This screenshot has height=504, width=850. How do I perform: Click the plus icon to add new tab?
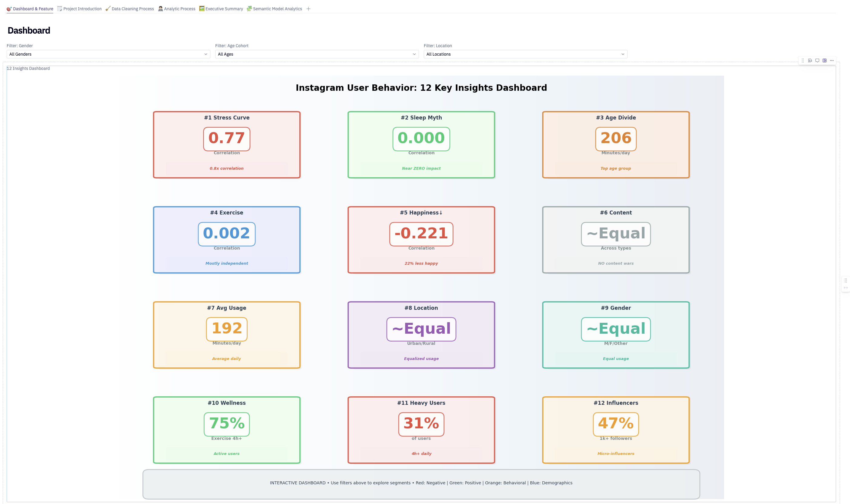(x=308, y=9)
